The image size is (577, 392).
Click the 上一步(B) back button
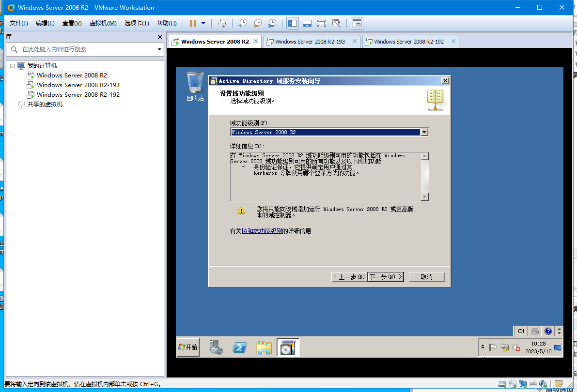point(348,277)
